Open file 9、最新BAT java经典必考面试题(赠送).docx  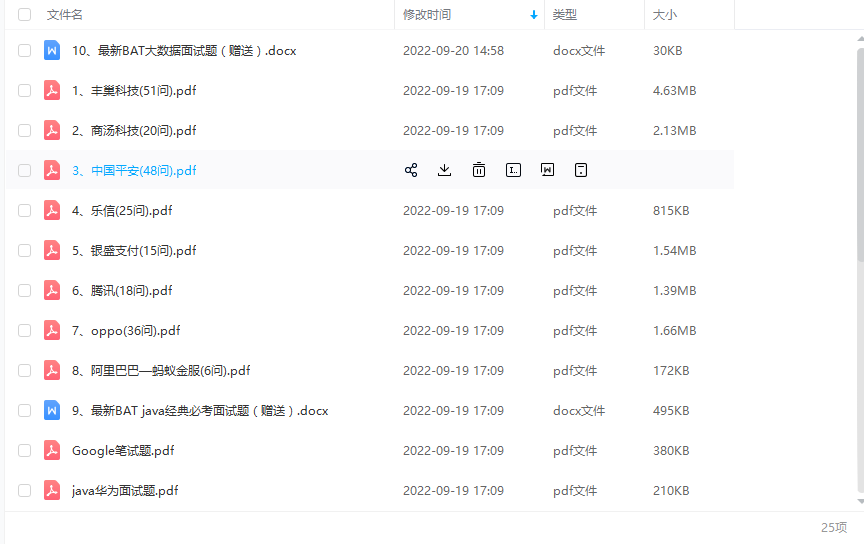(x=200, y=411)
